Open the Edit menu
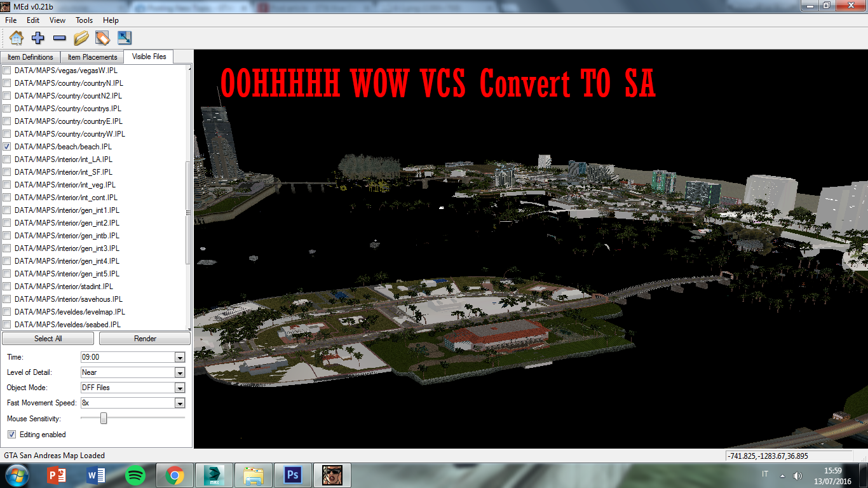 click(33, 20)
